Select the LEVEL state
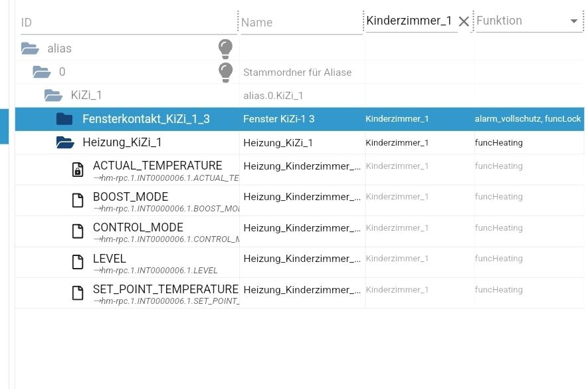This screenshot has width=588, height=389. pos(110,259)
